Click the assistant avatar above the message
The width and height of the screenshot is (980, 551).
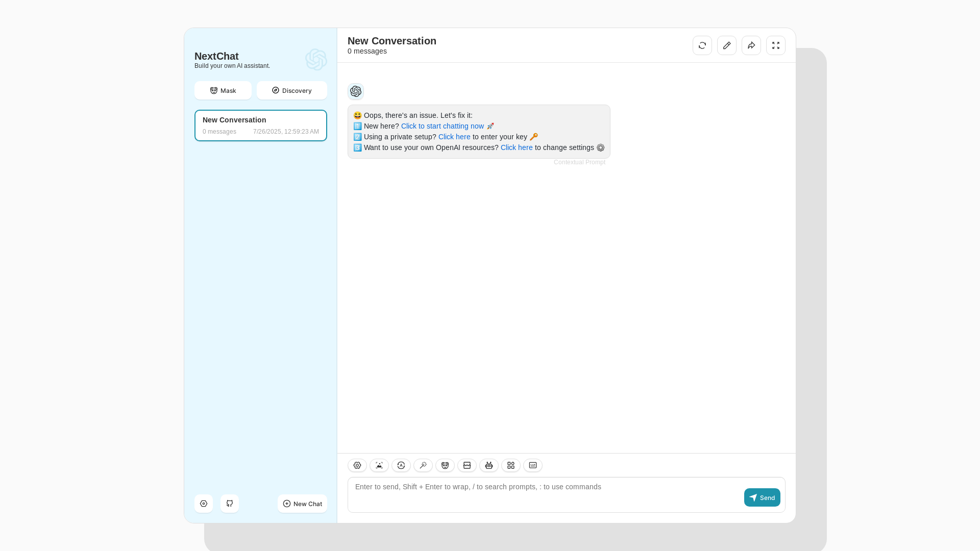[x=356, y=91]
